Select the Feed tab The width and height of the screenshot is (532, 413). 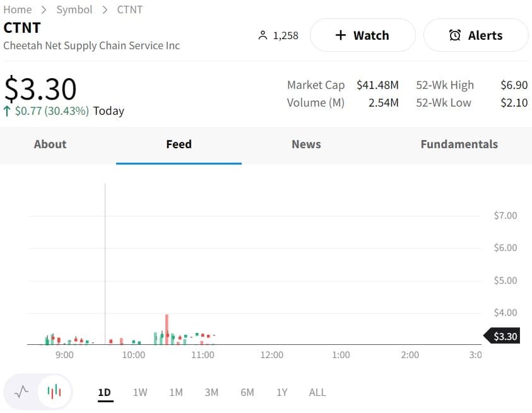179,144
